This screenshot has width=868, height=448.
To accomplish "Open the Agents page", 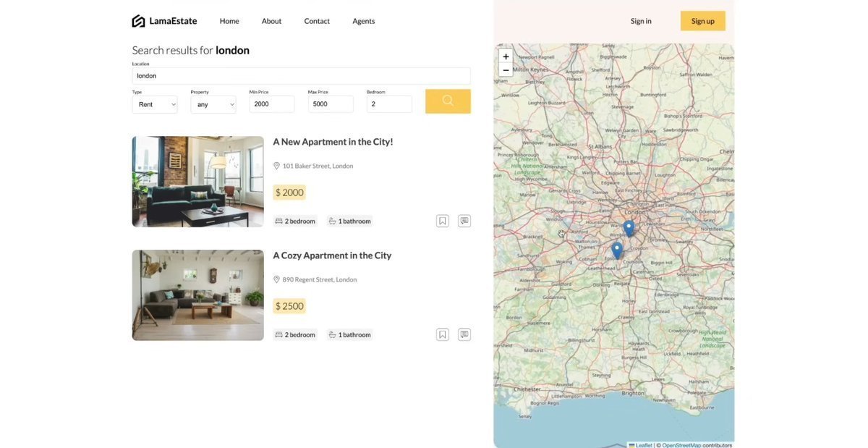I will pyautogui.click(x=364, y=21).
